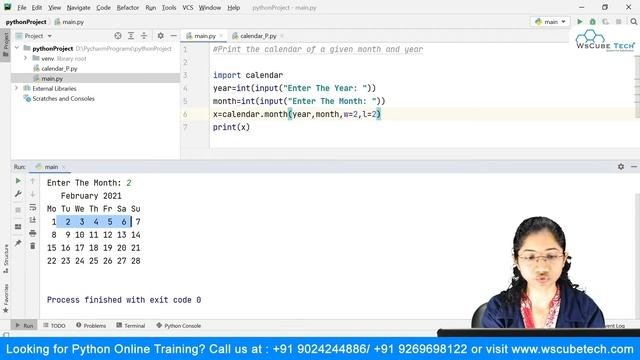Open the Help menu

tap(233, 8)
